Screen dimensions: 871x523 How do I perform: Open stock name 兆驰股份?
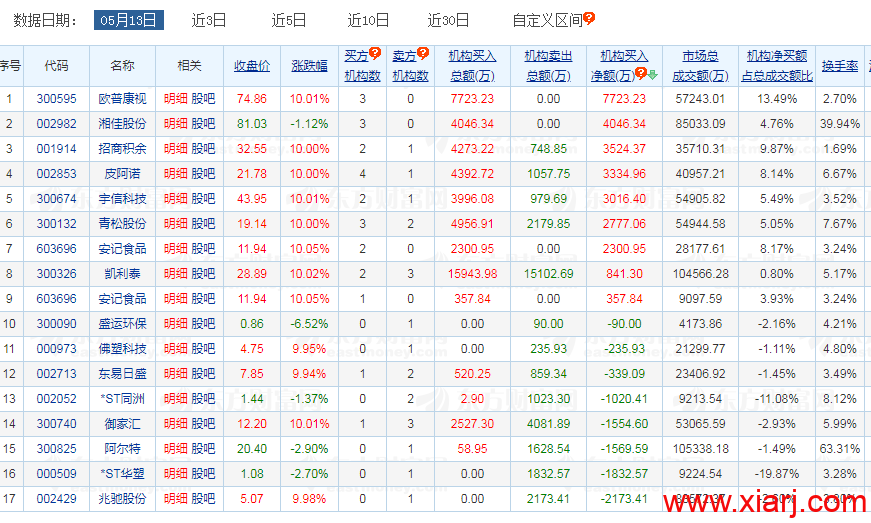coord(122,499)
